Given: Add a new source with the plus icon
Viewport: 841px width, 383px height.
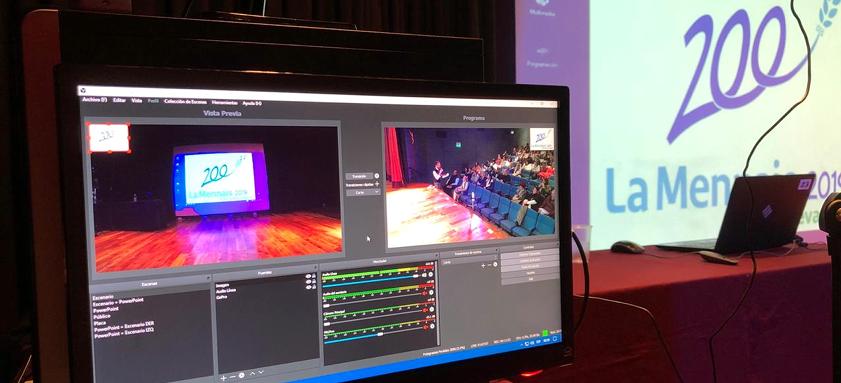Looking at the screenshot, I should pos(223,377).
